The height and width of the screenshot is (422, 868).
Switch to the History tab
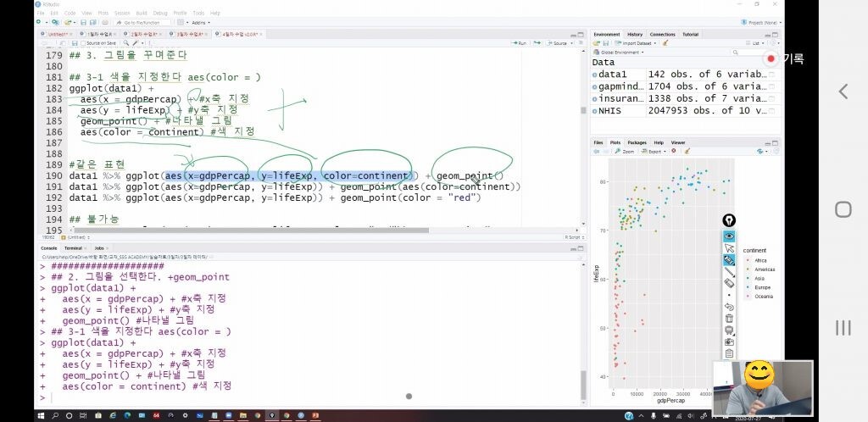click(x=635, y=34)
